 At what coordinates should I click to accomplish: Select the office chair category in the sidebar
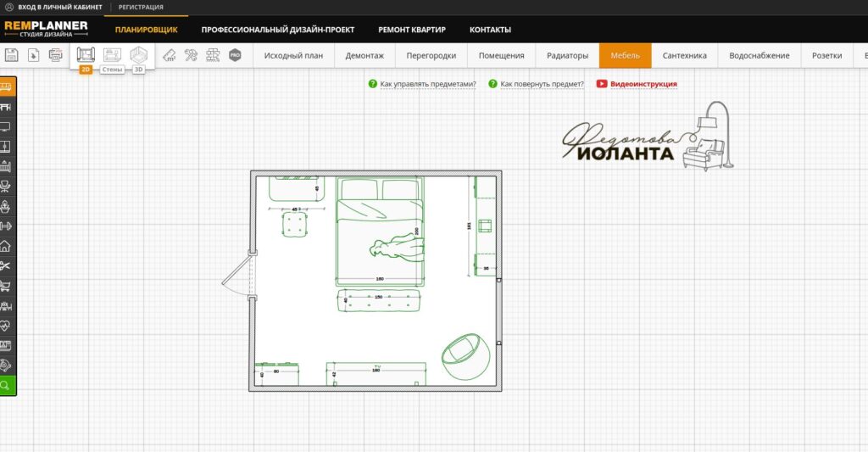[x=6, y=186]
